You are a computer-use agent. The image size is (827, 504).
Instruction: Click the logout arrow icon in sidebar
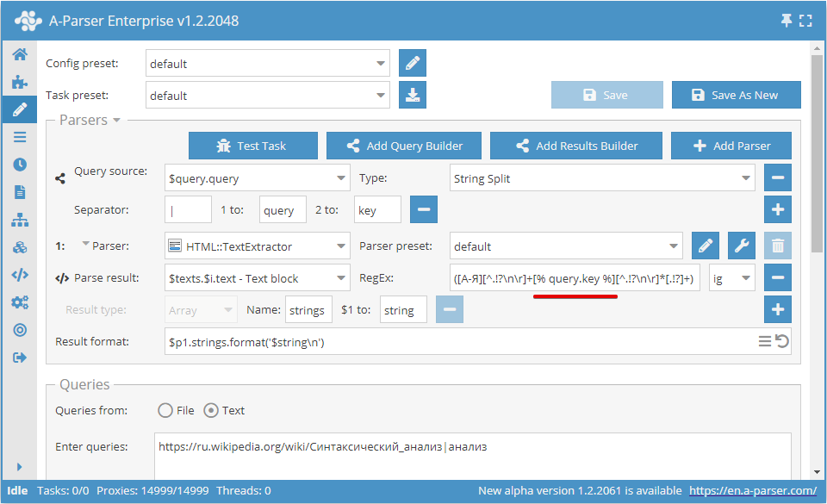coord(20,357)
